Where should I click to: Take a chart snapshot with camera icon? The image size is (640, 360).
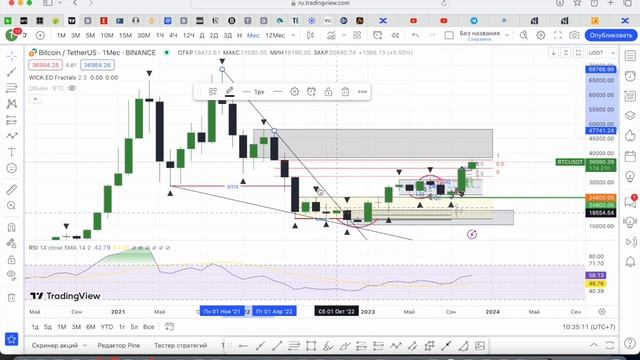(x=574, y=36)
